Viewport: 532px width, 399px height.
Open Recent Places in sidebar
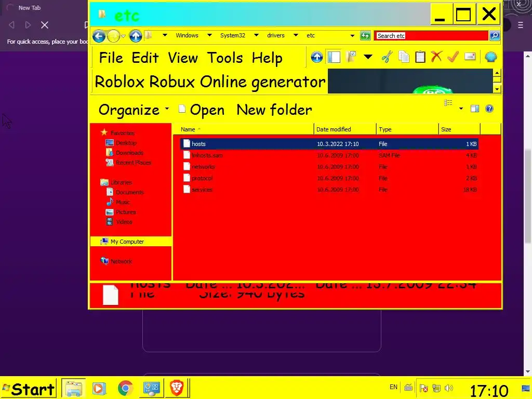coord(128,163)
